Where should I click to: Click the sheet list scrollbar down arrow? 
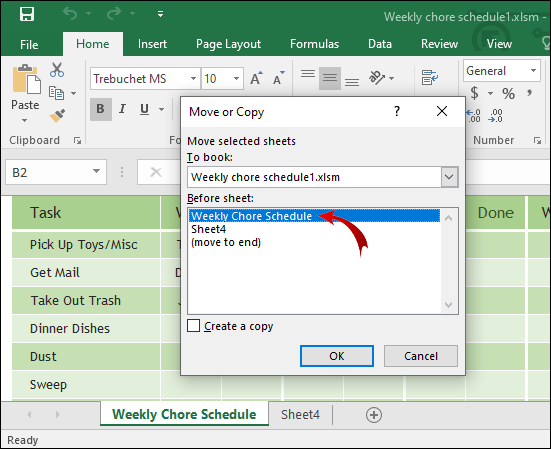(x=448, y=305)
